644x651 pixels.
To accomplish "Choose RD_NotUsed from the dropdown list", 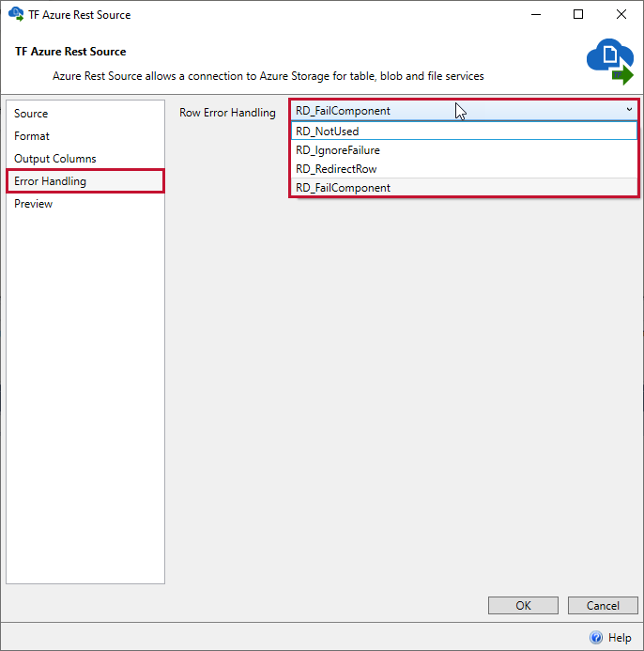I will point(464,132).
